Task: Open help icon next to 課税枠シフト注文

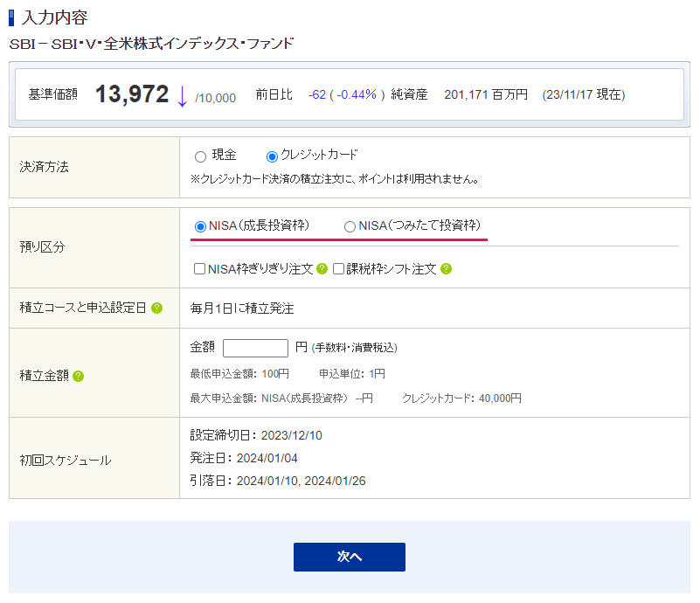Action: 446,269
